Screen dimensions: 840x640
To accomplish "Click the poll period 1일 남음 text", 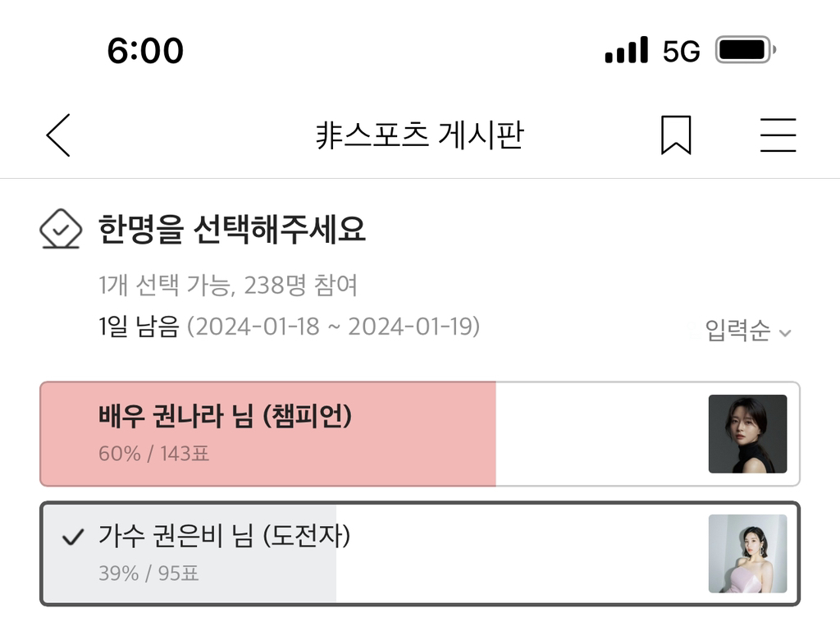I will click(138, 327).
